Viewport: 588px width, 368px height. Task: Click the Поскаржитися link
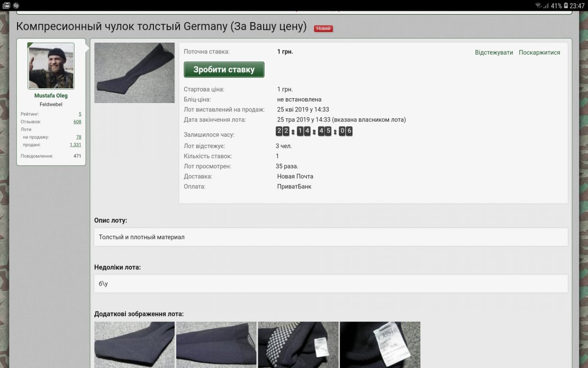(539, 53)
